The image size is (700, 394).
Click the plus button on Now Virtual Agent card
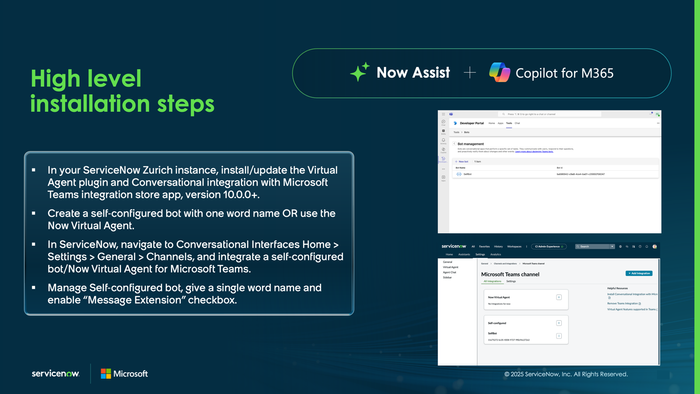point(559,297)
